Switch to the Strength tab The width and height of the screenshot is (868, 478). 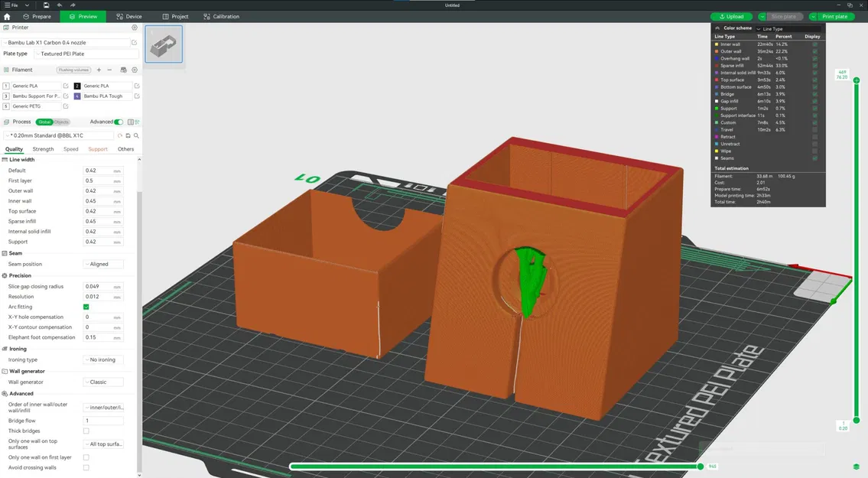pyautogui.click(x=43, y=149)
